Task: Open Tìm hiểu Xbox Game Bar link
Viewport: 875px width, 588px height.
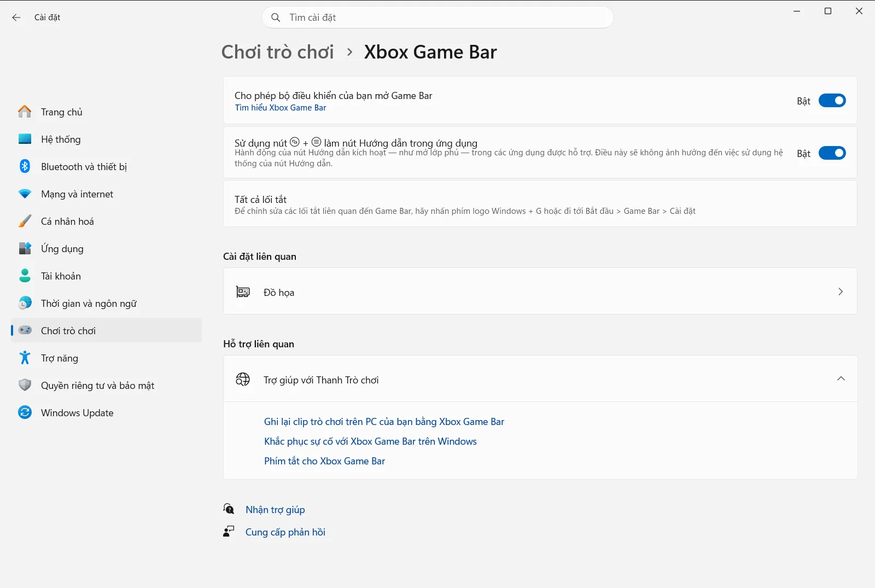Action: tap(281, 108)
